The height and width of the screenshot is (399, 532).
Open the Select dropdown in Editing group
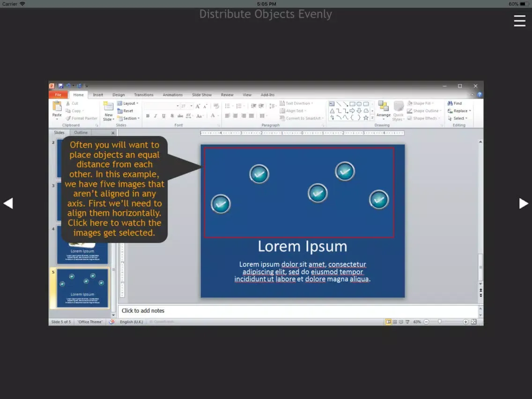pyautogui.click(x=458, y=118)
